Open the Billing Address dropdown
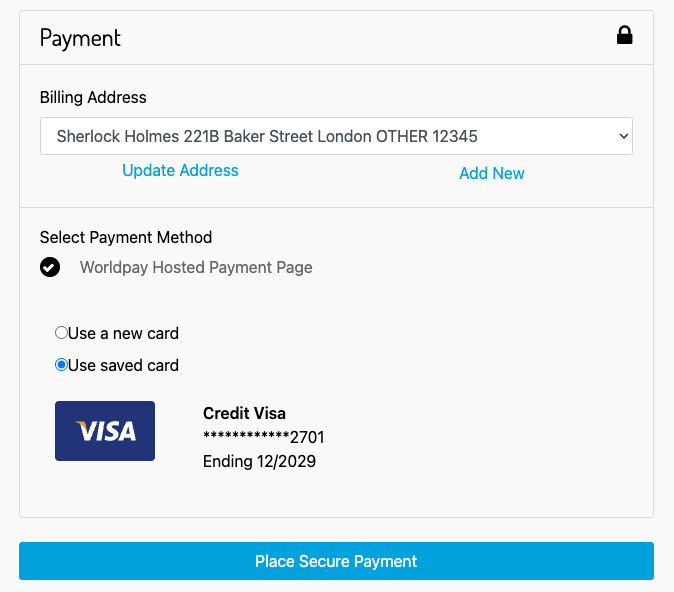This screenshot has width=674, height=592. pyautogui.click(x=336, y=136)
